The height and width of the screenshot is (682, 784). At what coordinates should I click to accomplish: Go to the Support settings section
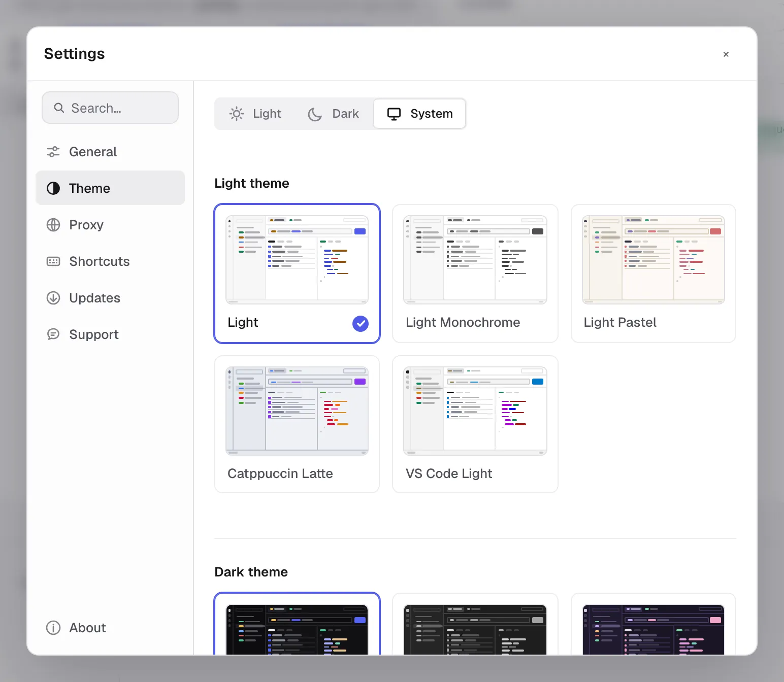(x=110, y=334)
